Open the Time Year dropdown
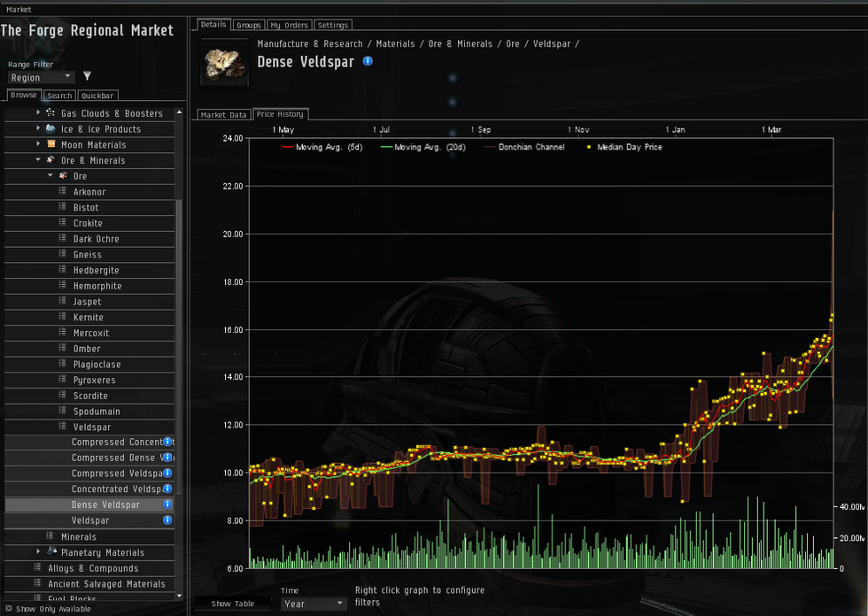Screen dimensions: 868x616 (314, 604)
